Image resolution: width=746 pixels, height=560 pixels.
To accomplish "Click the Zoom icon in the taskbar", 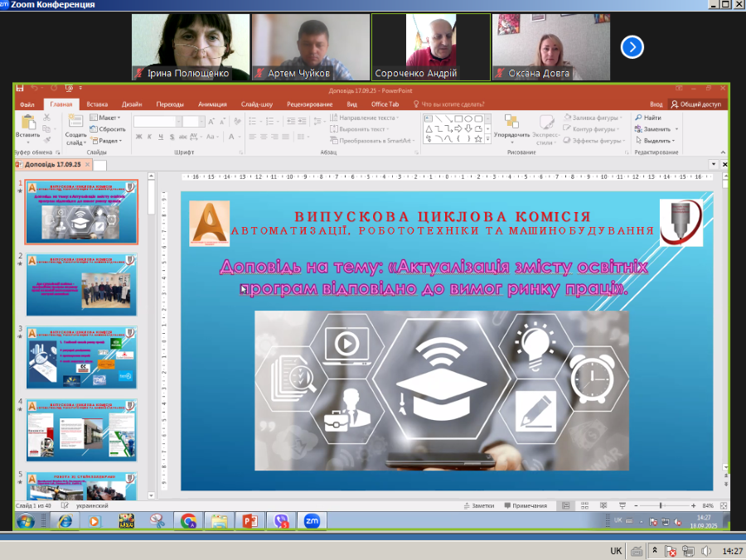I will 312,521.
